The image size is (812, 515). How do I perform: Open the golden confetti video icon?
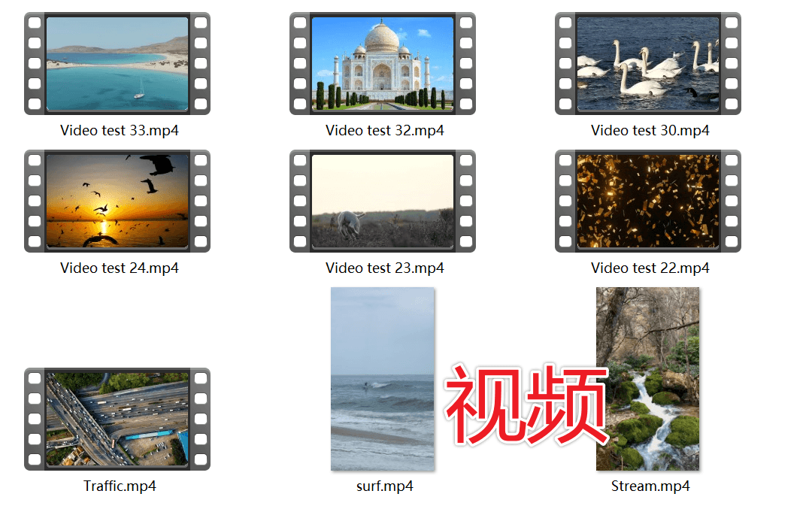648,201
